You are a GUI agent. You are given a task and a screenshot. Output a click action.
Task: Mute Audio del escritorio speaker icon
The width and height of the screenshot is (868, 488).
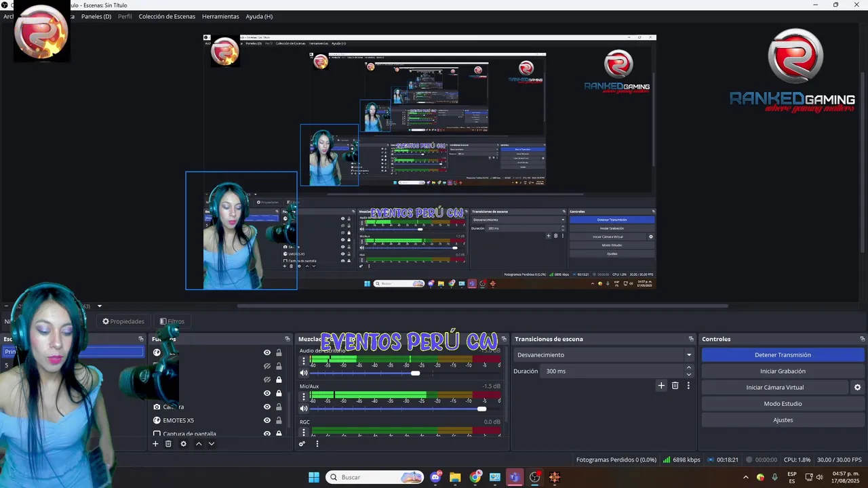click(304, 373)
